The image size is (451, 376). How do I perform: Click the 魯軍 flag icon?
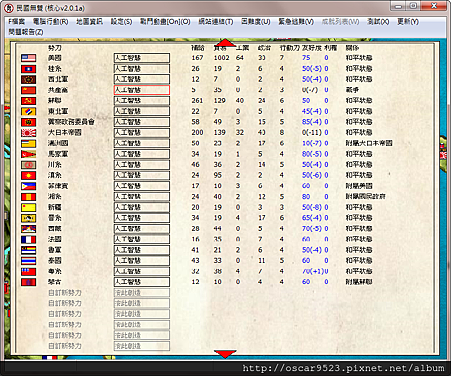[28, 250]
